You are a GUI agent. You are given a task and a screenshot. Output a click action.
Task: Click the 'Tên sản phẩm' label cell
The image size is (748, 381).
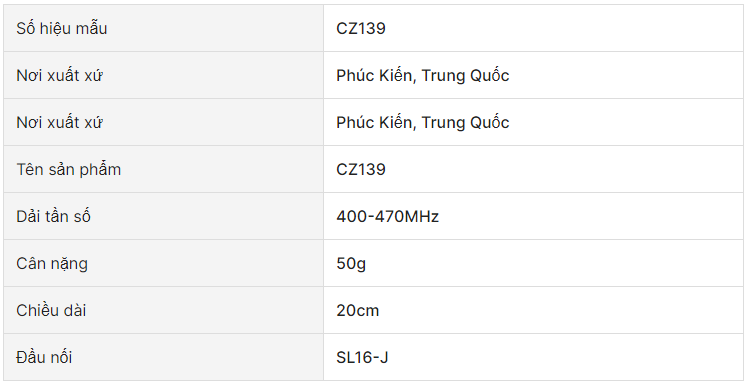(x=164, y=169)
